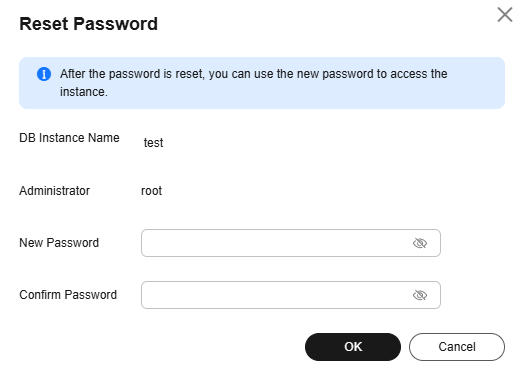Screen dimensions: 530x377
Task: Show the New Password characters via eye icon
Action: 420,243
